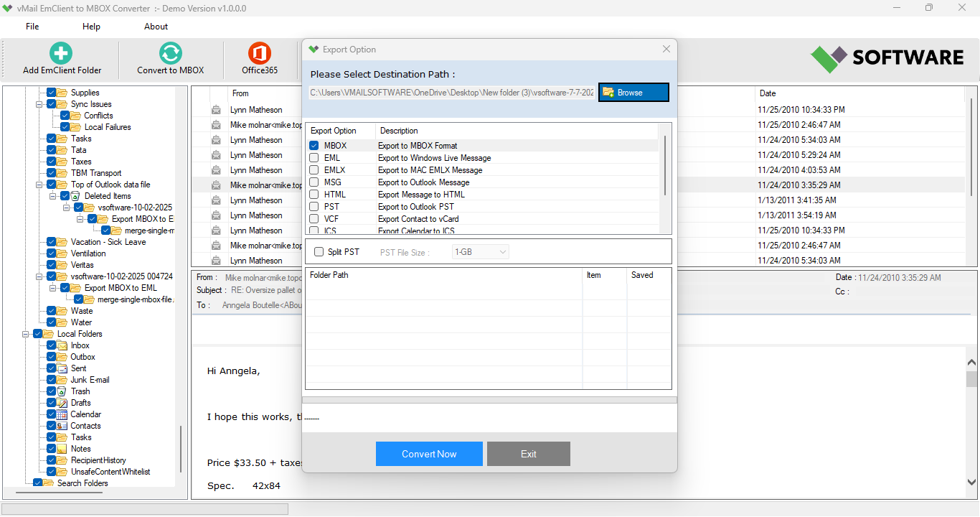
Task: Click the export option list scrollbar
Action: pos(665,165)
